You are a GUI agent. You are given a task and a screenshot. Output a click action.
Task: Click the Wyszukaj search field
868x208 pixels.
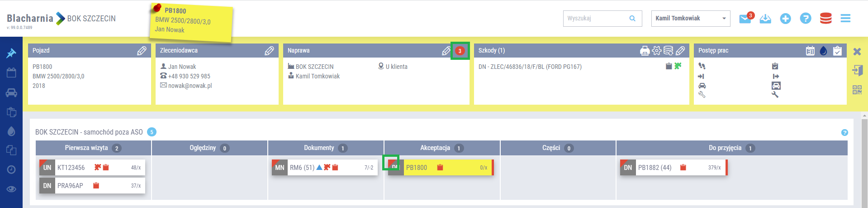coord(596,19)
